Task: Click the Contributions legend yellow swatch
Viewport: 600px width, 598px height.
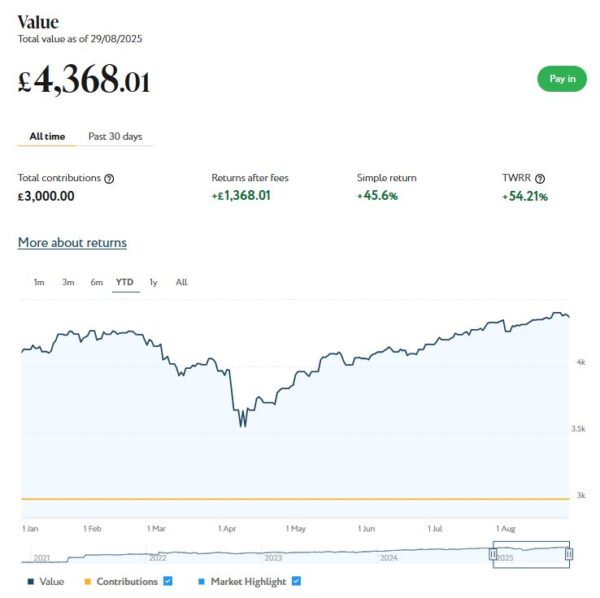Action: coord(87,582)
